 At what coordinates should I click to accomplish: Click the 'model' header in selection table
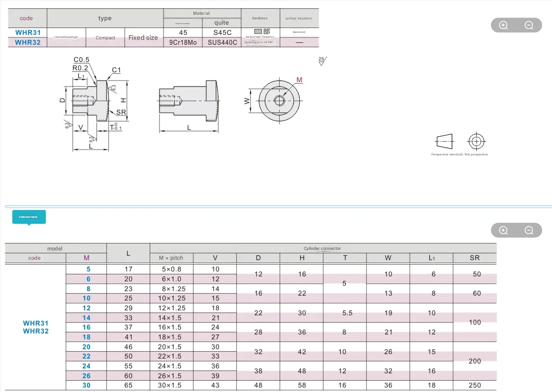tap(55, 248)
